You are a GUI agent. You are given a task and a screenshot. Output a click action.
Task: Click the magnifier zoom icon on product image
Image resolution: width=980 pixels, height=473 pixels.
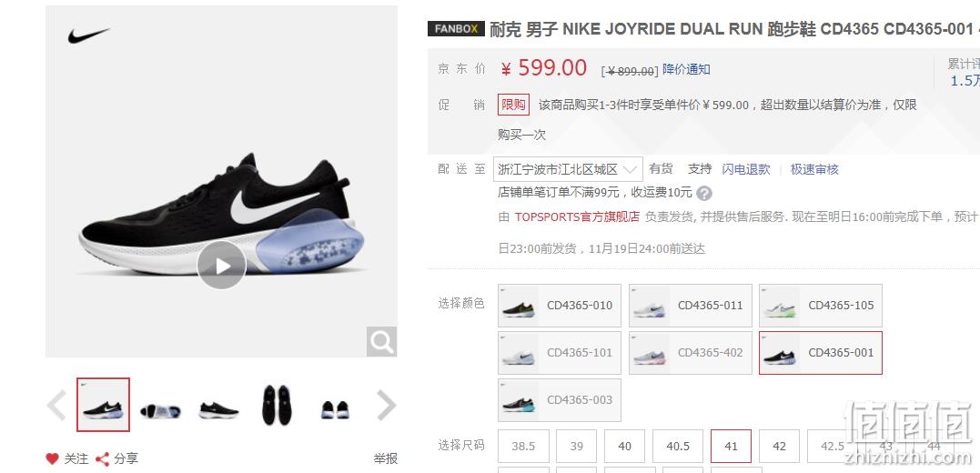[381, 342]
